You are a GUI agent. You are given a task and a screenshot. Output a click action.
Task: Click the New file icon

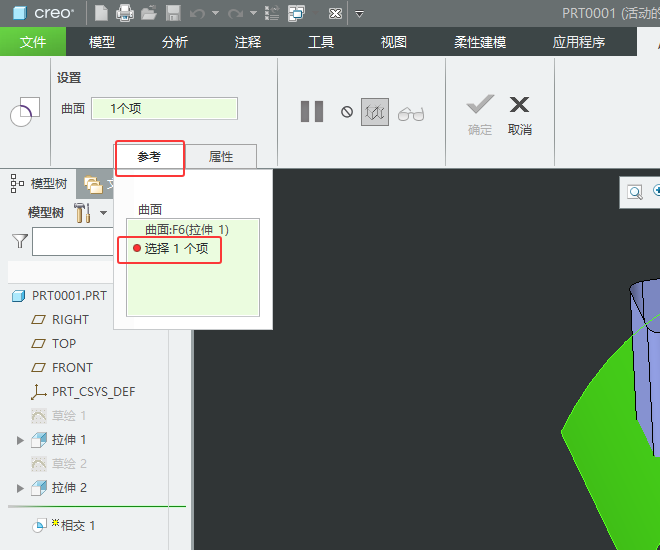click(x=101, y=13)
